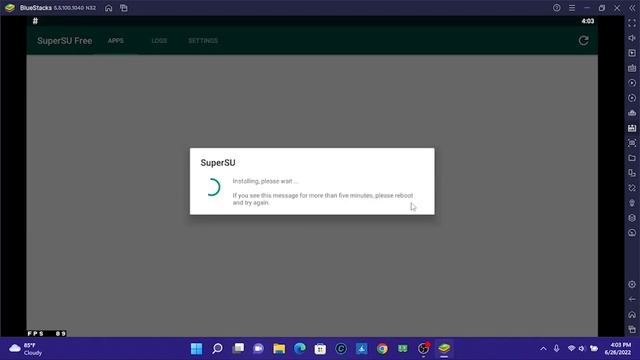Image resolution: width=640 pixels, height=360 pixels.
Task: Click the media play box sidebar icon
Action: [x=632, y=53]
